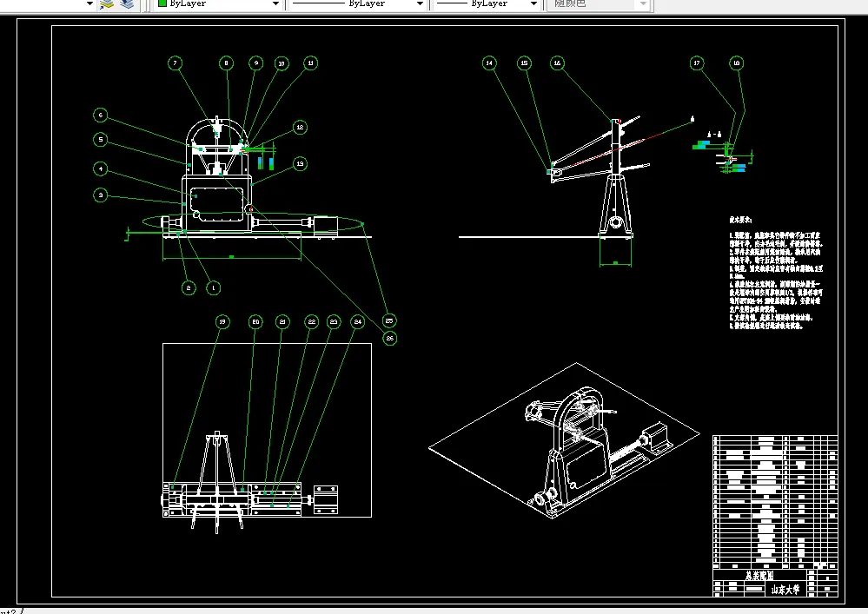Select part balloon number 7
Image resolution: width=868 pixels, height=614 pixels.
coord(175,63)
